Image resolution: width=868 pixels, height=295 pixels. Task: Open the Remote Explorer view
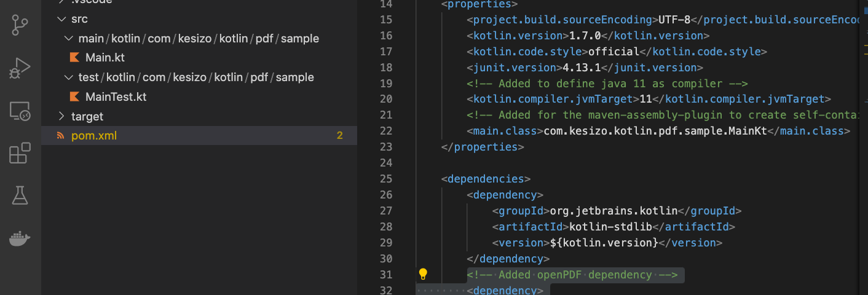[20, 111]
